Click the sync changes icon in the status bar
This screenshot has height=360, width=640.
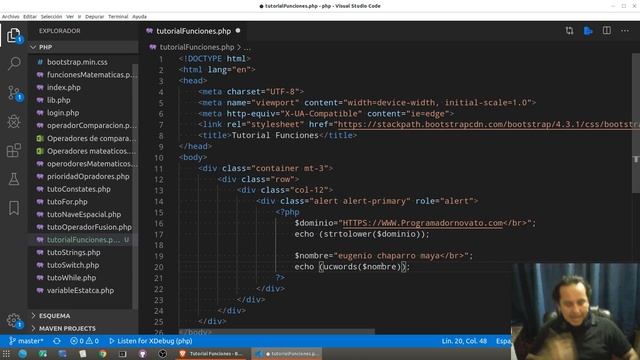(57, 341)
